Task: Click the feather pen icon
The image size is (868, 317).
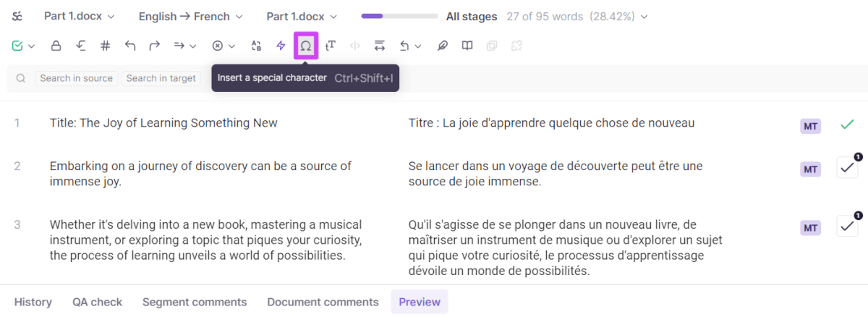Action: click(443, 46)
